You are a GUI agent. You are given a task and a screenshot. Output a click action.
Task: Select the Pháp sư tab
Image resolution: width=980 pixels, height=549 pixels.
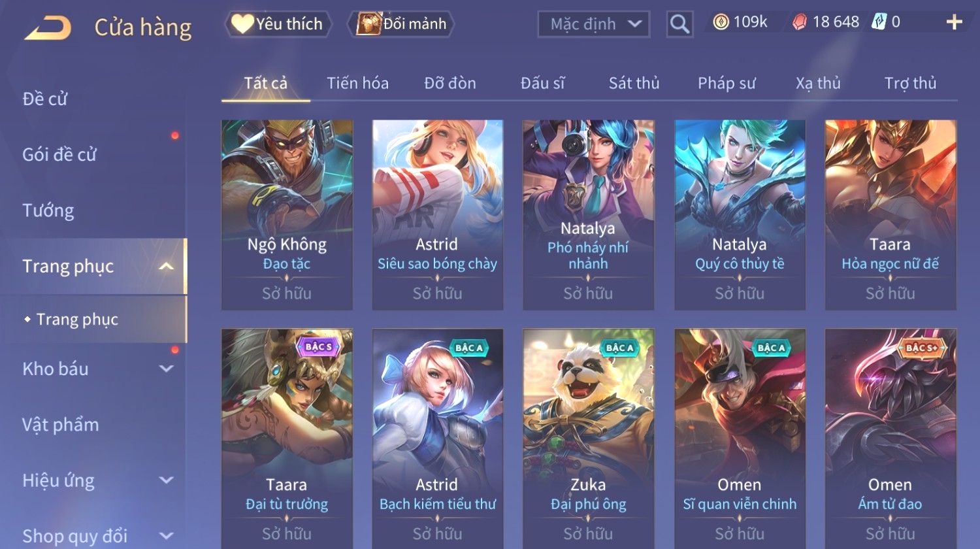click(x=727, y=83)
